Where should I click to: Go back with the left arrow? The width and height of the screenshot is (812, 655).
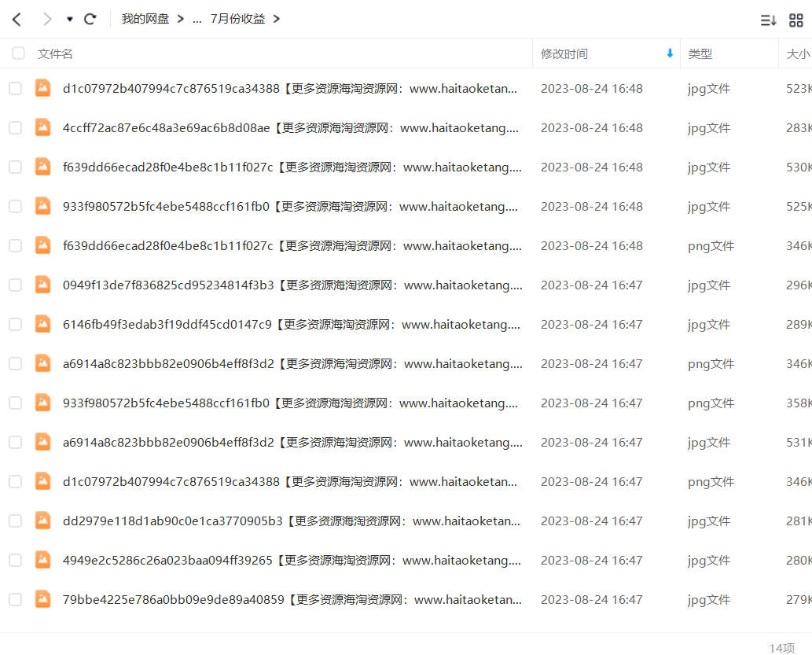(17, 20)
